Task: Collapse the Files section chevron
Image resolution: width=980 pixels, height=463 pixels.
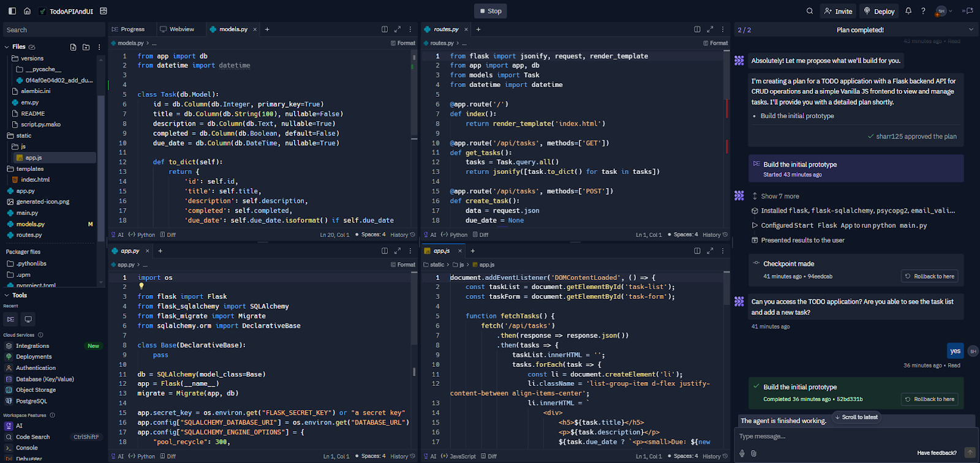Action: [x=7, y=47]
